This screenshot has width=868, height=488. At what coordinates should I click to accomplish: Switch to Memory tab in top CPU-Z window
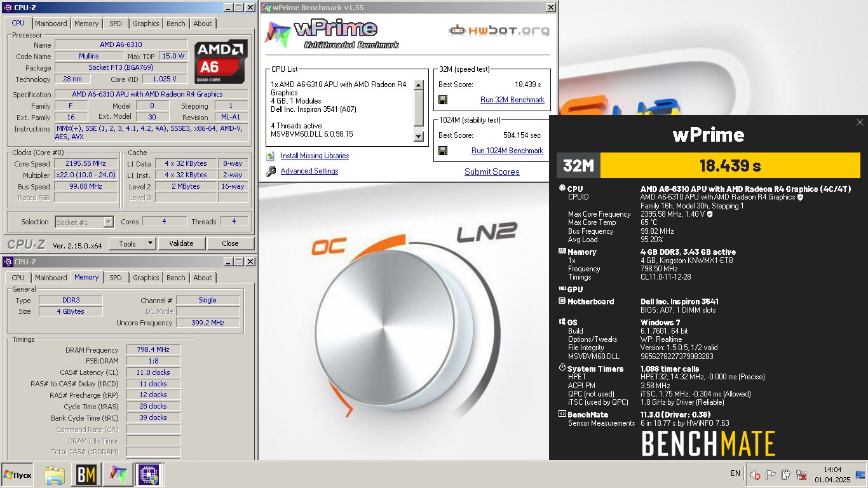tap(86, 24)
